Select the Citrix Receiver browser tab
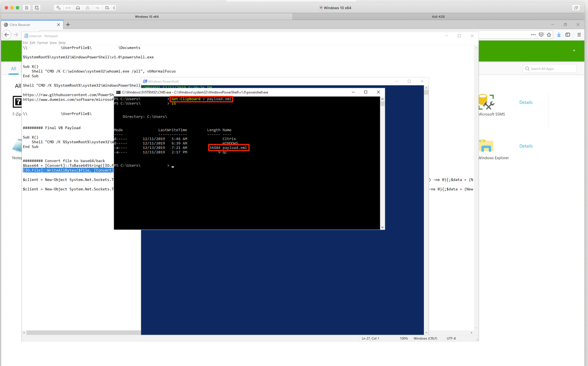The width and height of the screenshot is (588, 366). (32, 25)
